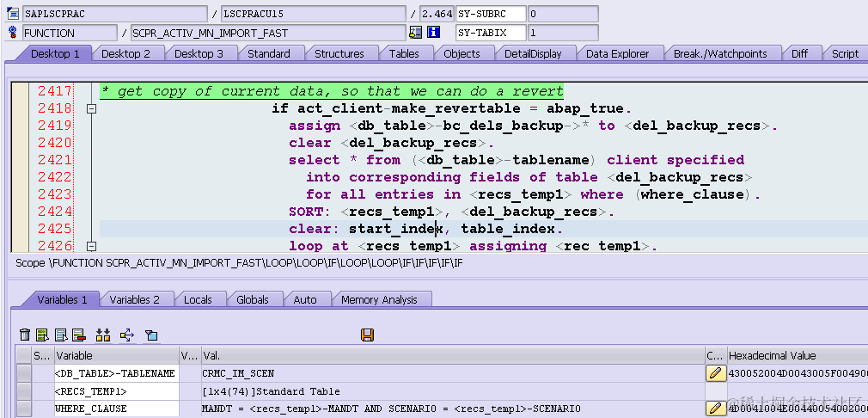The width and height of the screenshot is (868, 418).
Task: Click the Variable column header
Action: coord(116,355)
